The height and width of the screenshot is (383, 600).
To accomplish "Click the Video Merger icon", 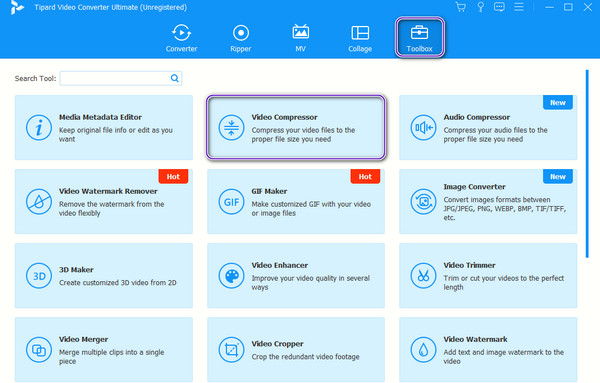I will [39, 350].
